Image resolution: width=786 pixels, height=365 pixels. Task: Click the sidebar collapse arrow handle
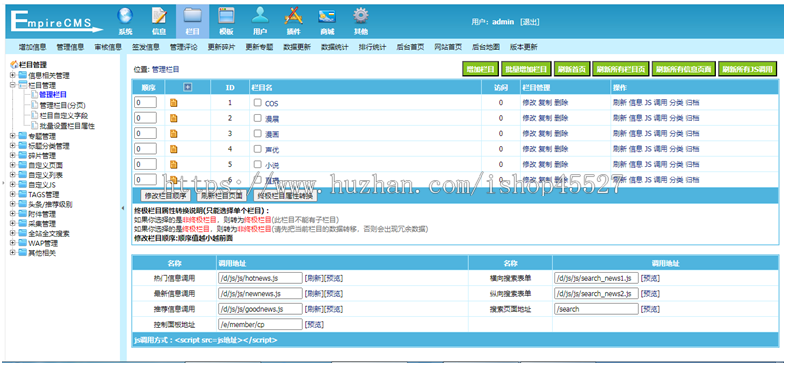tap(123, 208)
